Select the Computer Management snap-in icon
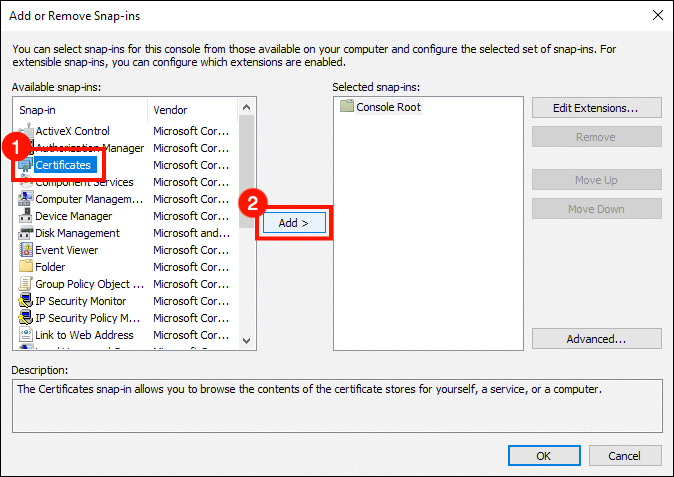Image resolution: width=674 pixels, height=477 pixels. pos(27,199)
